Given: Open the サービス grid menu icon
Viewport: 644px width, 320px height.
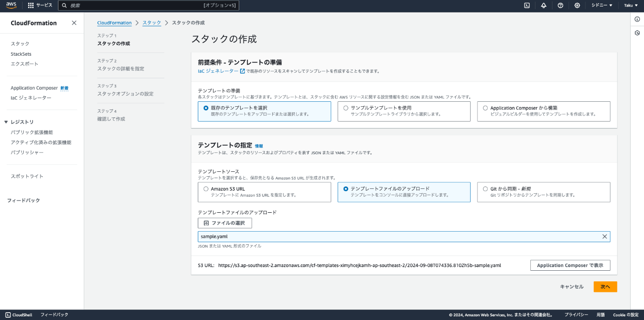Looking at the screenshot, I should point(31,6).
